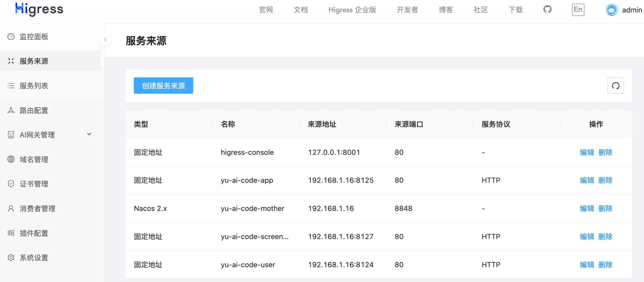644x282 pixels.
Task: Click the 证书管理 shield icon
Action: point(11,184)
